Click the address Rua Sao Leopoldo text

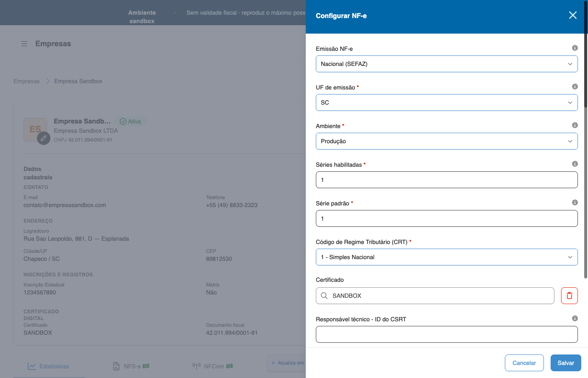pos(76,239)
